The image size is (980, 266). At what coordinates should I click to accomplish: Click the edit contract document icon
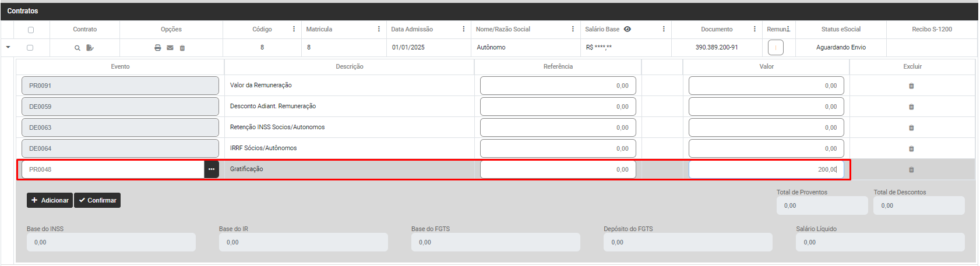coord(90,48)
